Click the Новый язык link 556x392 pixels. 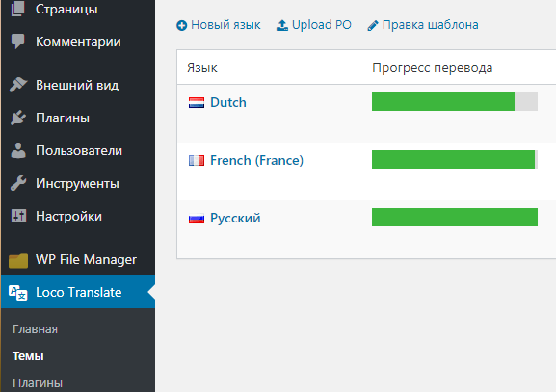tap(225, 25)
